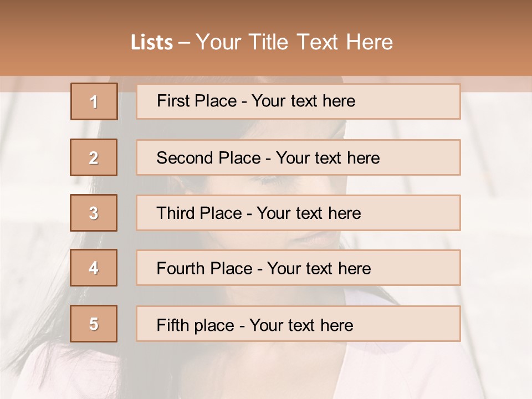532x399 pixels.
Task: Click the phrase "Your Title Text Here"
Action: 294,42
